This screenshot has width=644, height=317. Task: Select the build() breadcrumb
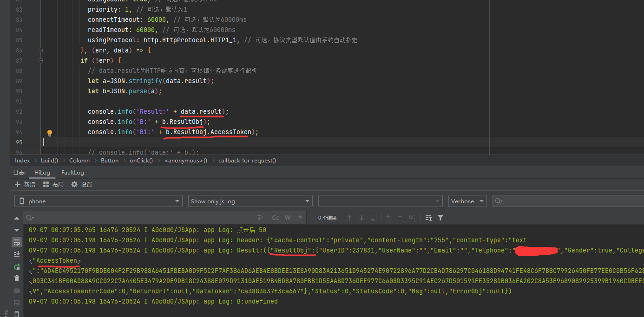coord(50,161)
